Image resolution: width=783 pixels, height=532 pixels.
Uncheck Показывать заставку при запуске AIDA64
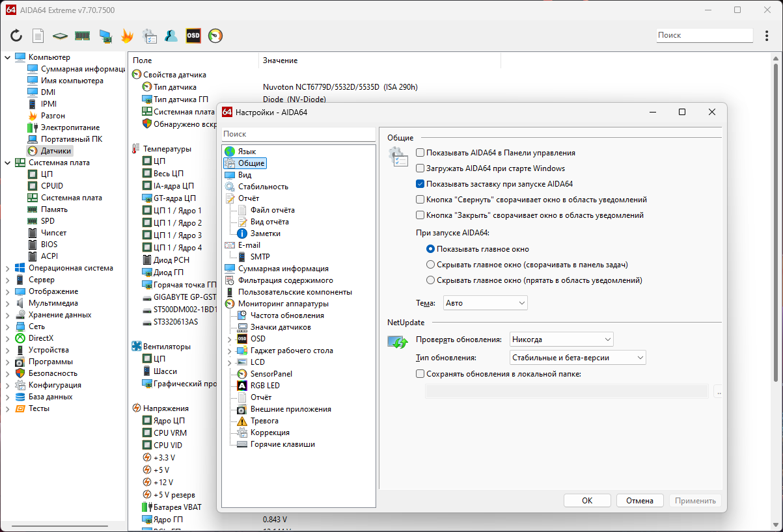pyautogui.click(x=420, y=184)
